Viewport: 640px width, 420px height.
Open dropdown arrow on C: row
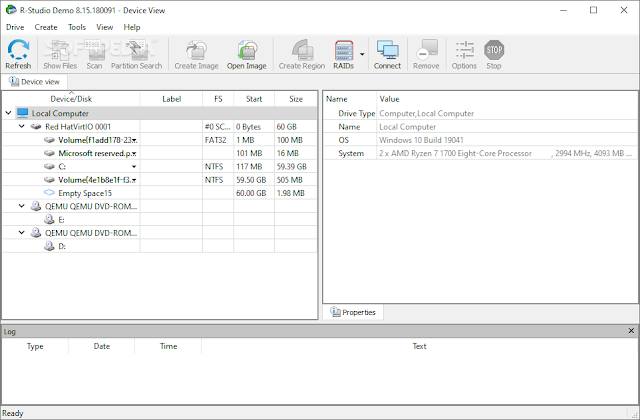134,167
